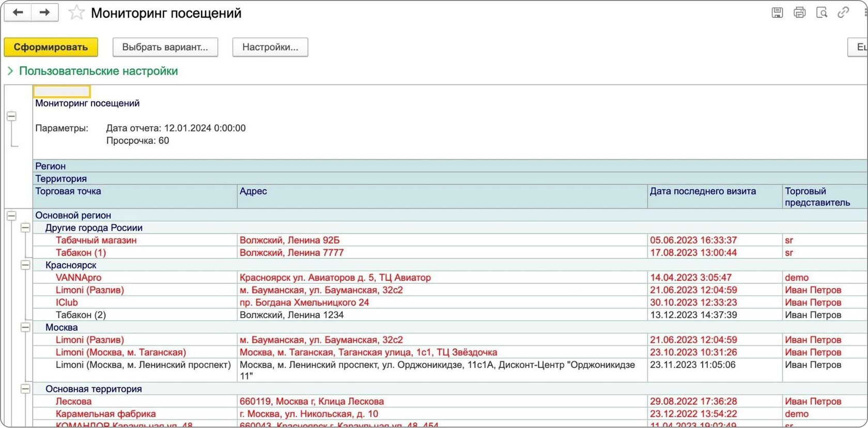Select date 29.08.2022 17:36:28
The image size is (868, 428).
pyautogui.click(x=693, y=401)
